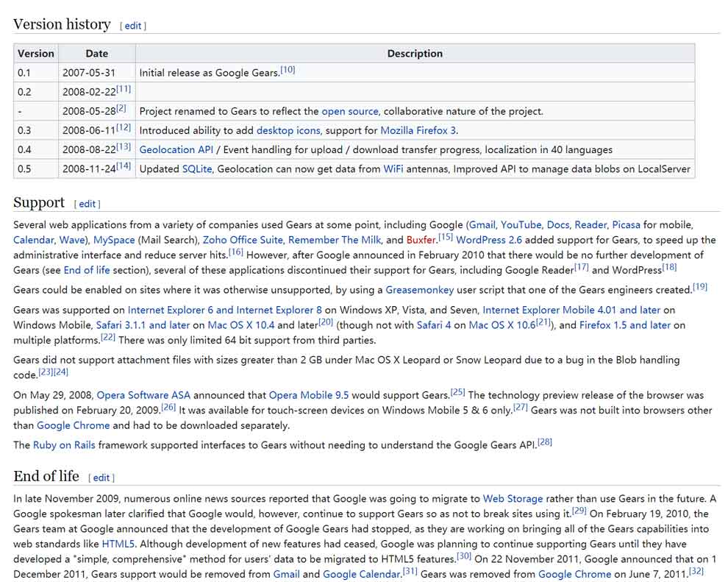Follow the Ruby on Rails link
Image resolution: width=728 pixels, height=582 pixels.
click(x=64, y=445)
